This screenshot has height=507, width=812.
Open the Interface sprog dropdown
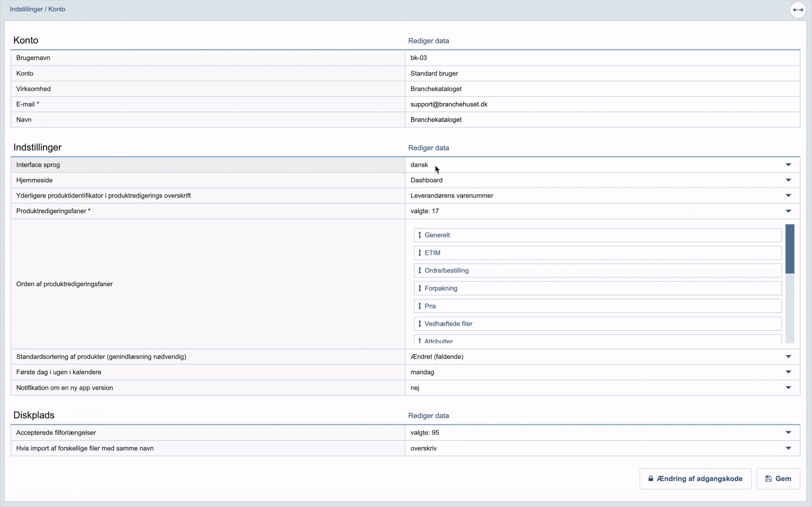coord(788,165)
